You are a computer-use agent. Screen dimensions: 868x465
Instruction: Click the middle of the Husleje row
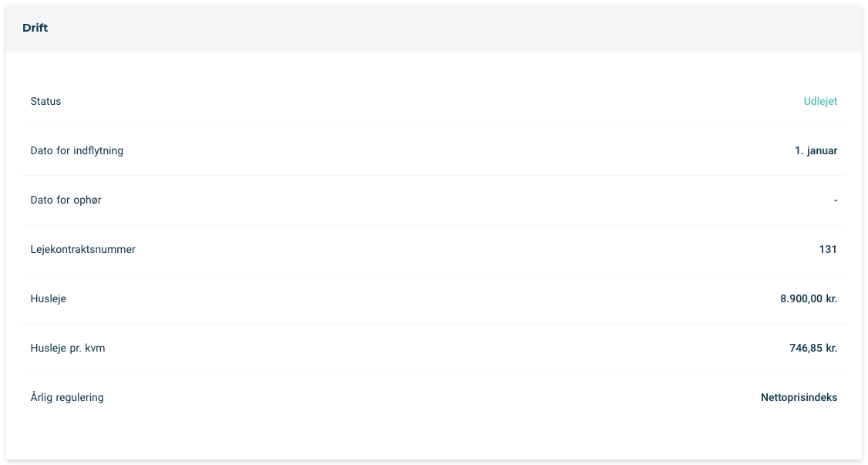(434, 299)
